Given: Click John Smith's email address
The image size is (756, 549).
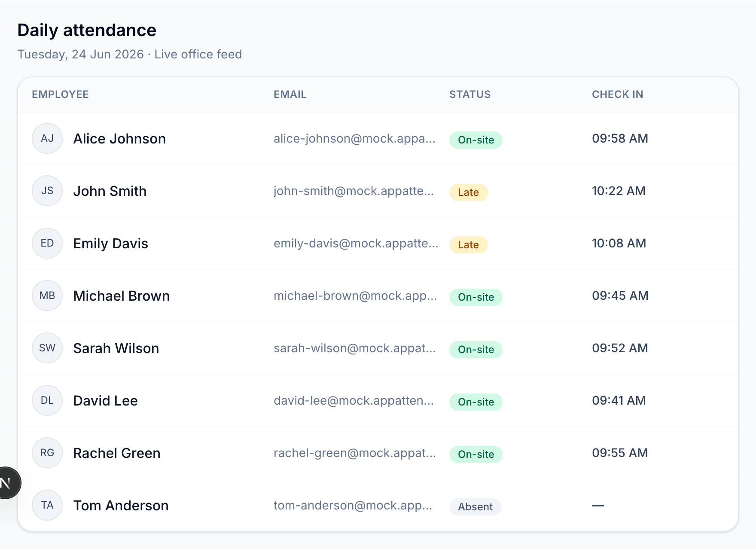Looking at the screenshot, I should tap(354, 191).
